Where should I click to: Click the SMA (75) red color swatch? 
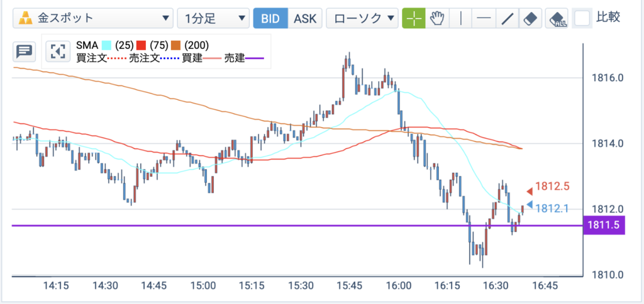pos(142,45)
